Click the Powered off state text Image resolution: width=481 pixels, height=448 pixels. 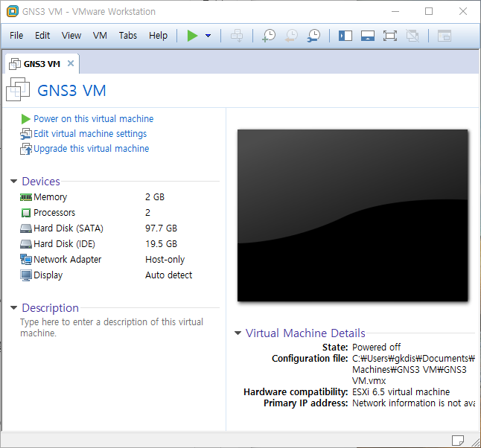377,347
